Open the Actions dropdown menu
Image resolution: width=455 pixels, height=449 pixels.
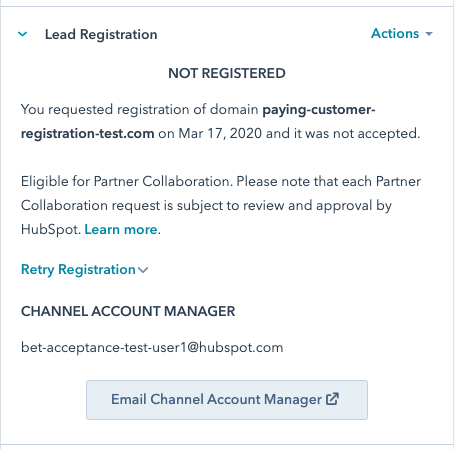[x=402, y=33]
